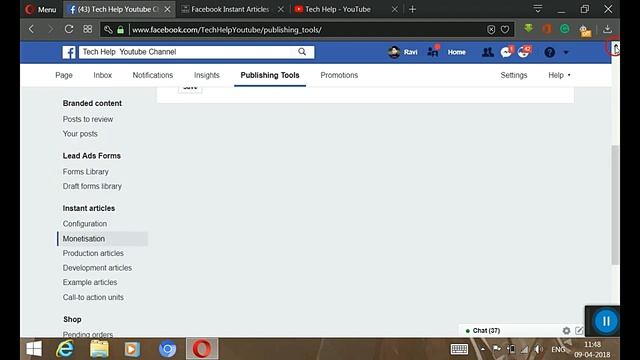Open the on-screen keyboard tray icon
The width and height of the screenshot is (640, 360).
tap(459, 349)
